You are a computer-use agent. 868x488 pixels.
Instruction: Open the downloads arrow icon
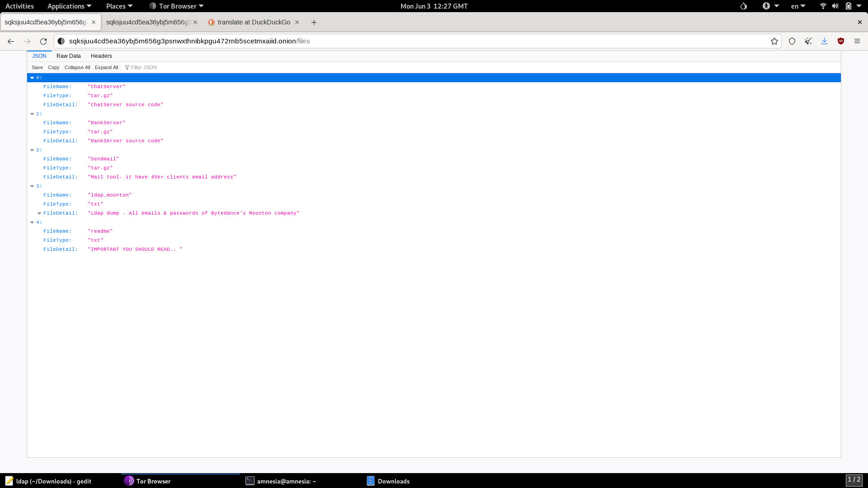point(825,41)
